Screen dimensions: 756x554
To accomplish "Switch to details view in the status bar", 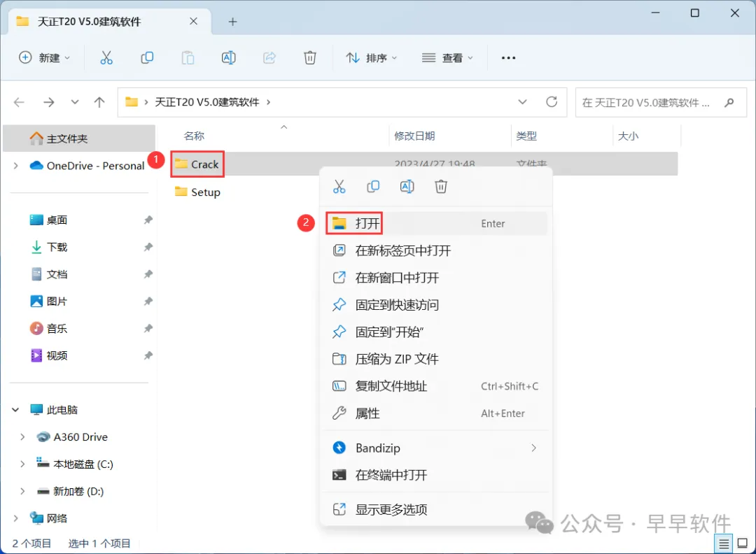I will 724,544.
